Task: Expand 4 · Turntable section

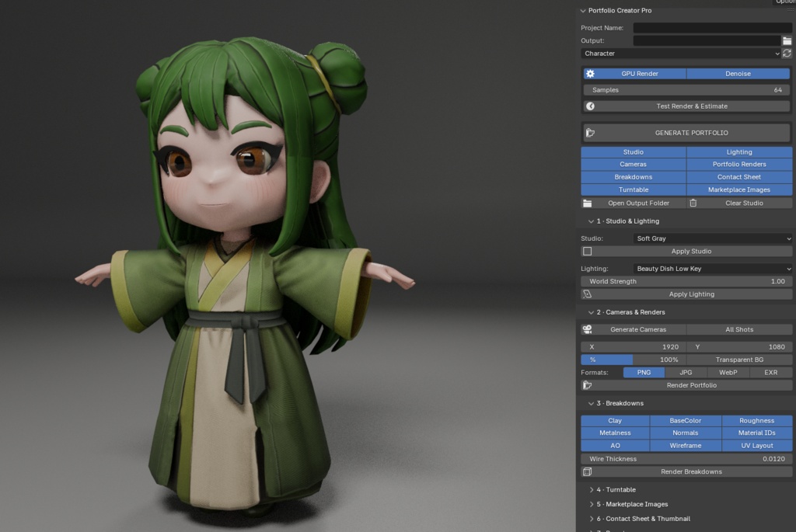Action: pos(592,490)
